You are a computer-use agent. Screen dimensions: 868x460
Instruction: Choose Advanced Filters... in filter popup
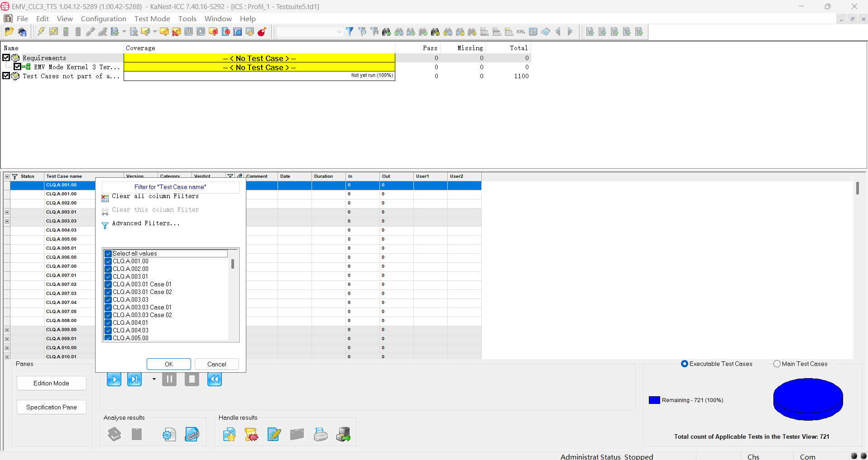pos(146,223)
